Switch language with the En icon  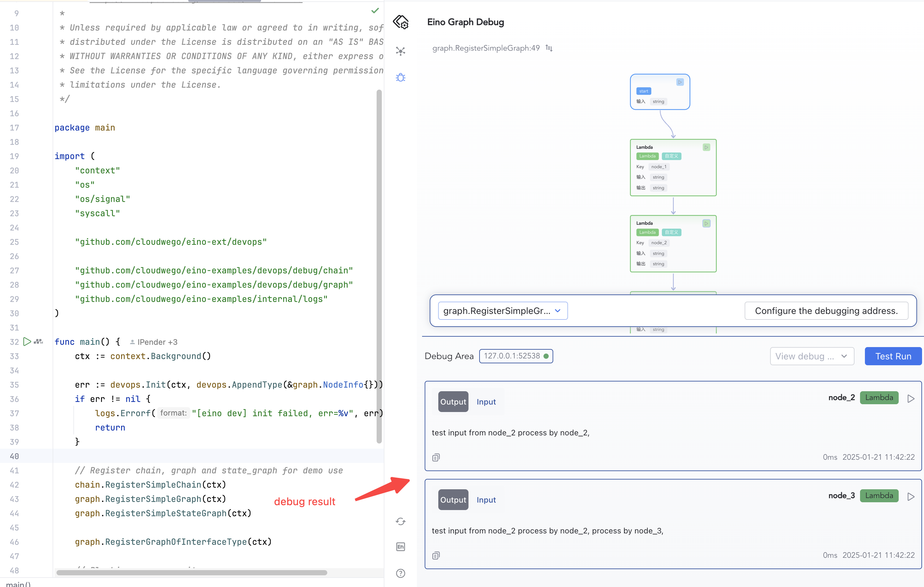tap(401, 547)
